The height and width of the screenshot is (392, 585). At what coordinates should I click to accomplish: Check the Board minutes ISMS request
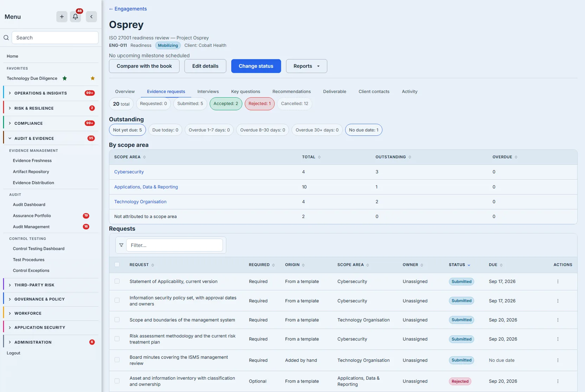click(117, 360)
